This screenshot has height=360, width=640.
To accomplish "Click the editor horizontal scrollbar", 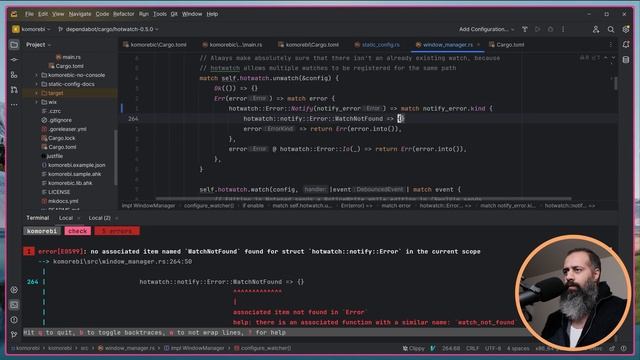I will coord(363,199).
